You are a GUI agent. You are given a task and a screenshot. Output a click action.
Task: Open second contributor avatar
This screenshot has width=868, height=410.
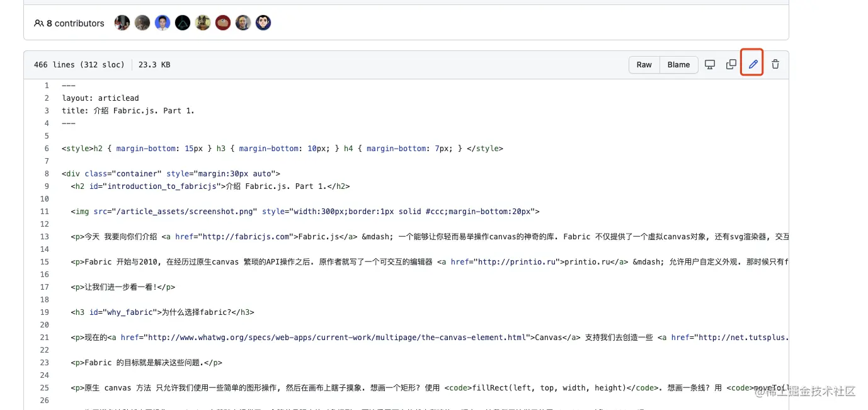coord(142,23)
